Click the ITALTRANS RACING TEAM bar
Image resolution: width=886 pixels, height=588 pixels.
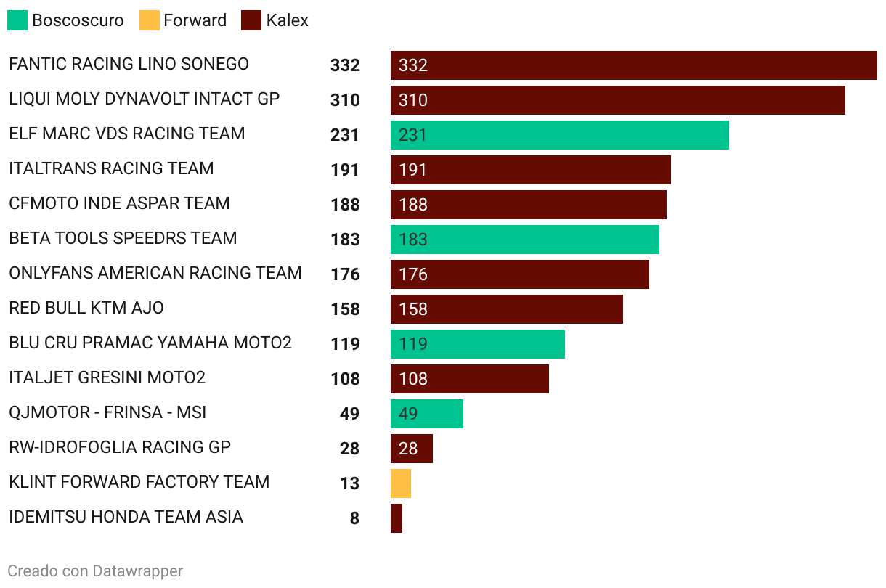tap(531, 170)
